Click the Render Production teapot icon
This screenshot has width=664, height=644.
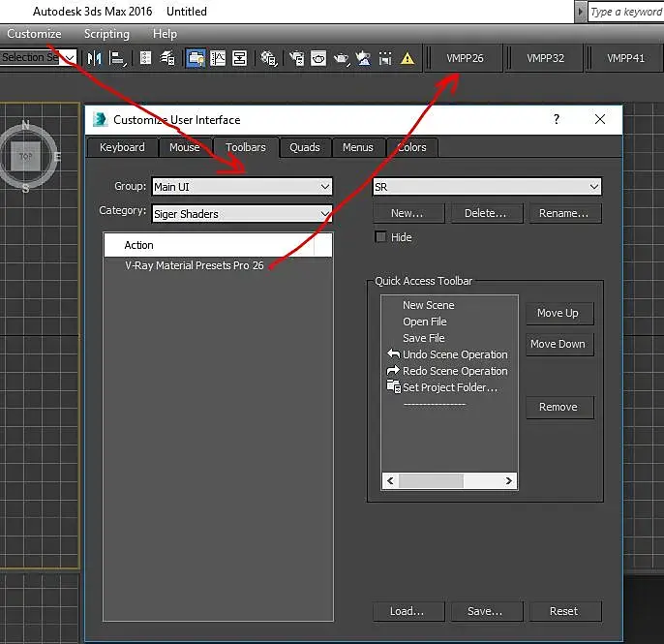[x=342, y=58]
